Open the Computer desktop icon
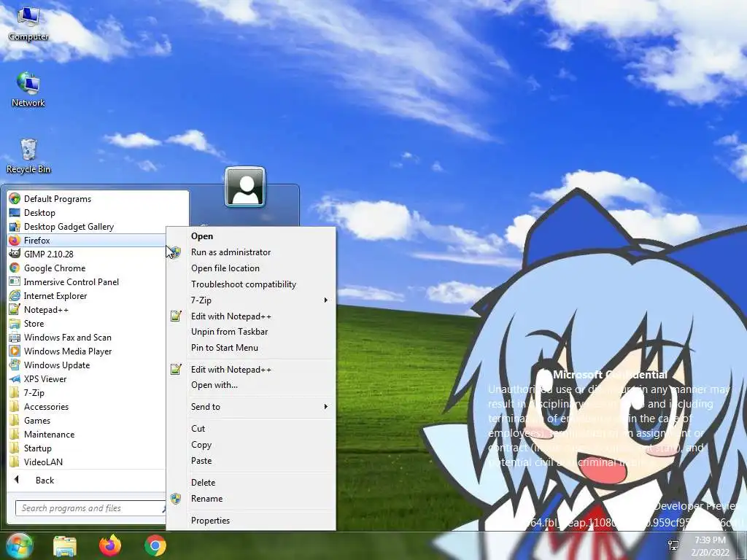The height and width of the screenshot is (560, 747). (28, 24)
